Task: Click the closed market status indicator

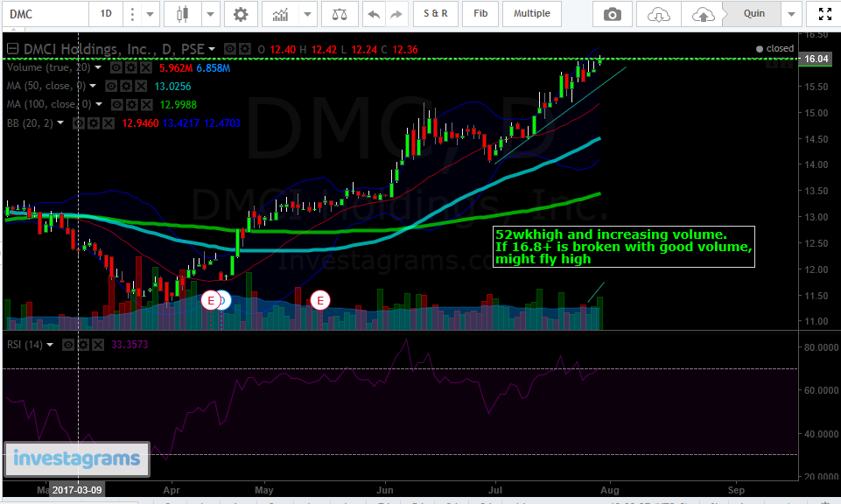Action: [x=774, y=49]
